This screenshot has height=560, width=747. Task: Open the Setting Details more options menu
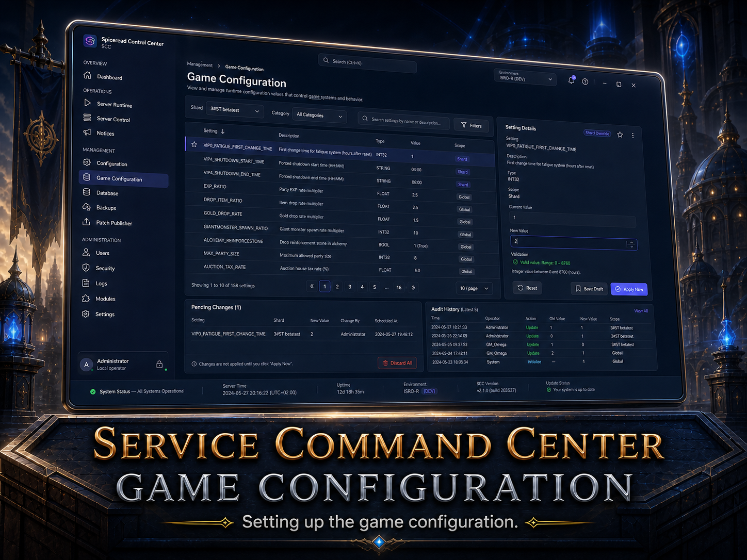(633, 136)
